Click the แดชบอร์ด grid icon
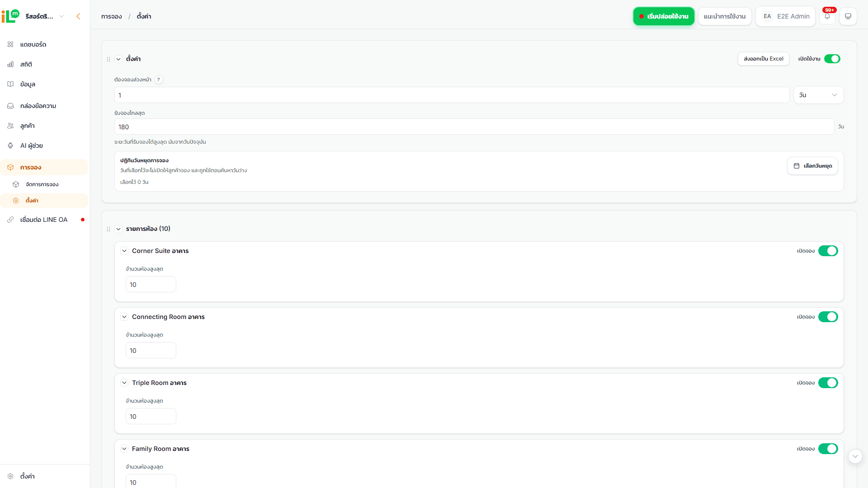The image size is (868, 488). tap(10, 44)
